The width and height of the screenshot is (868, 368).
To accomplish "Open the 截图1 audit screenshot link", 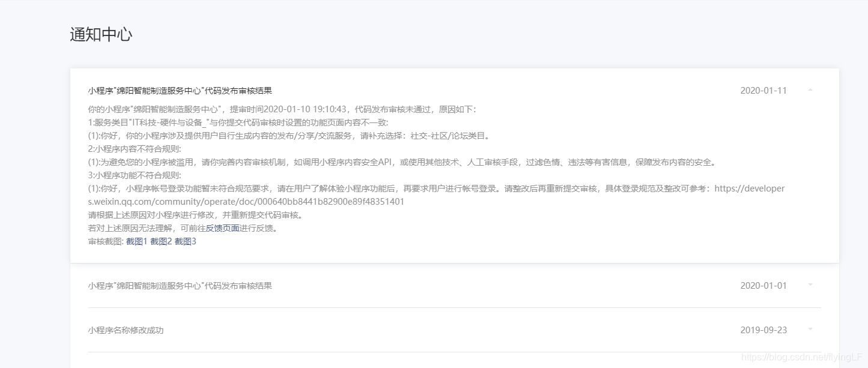I will click(136, 242).
